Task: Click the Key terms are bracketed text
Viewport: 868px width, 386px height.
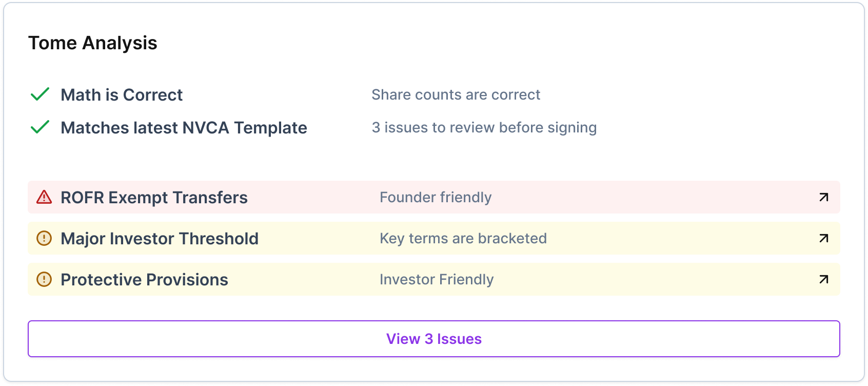Action: click(463, 239)
